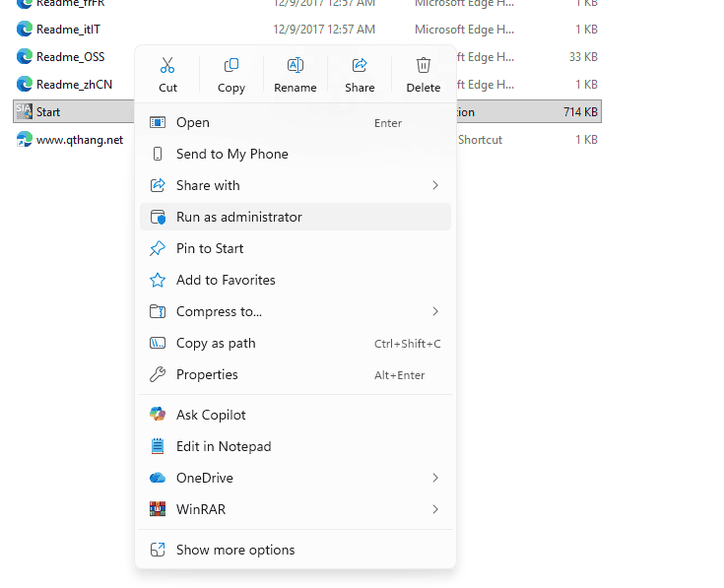Expand the Compress to submenu arrow

[x=435, y=311]
